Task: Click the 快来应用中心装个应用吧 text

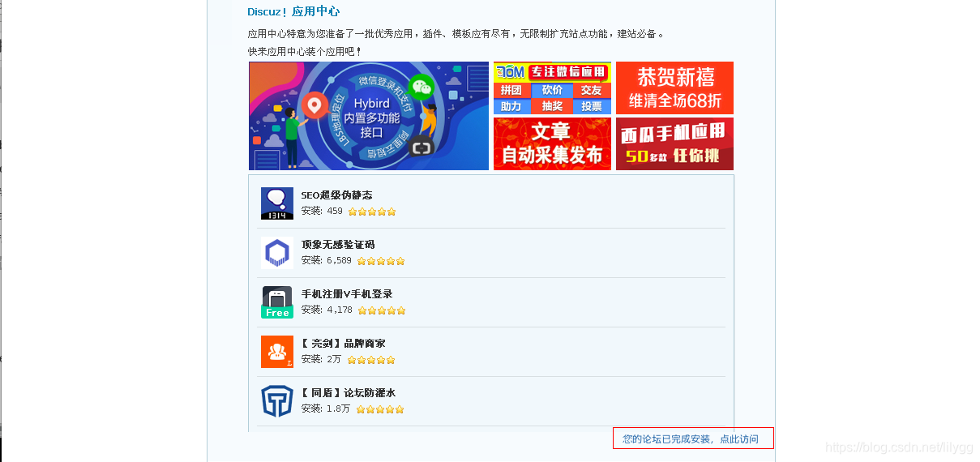Action: coord(305,51)
